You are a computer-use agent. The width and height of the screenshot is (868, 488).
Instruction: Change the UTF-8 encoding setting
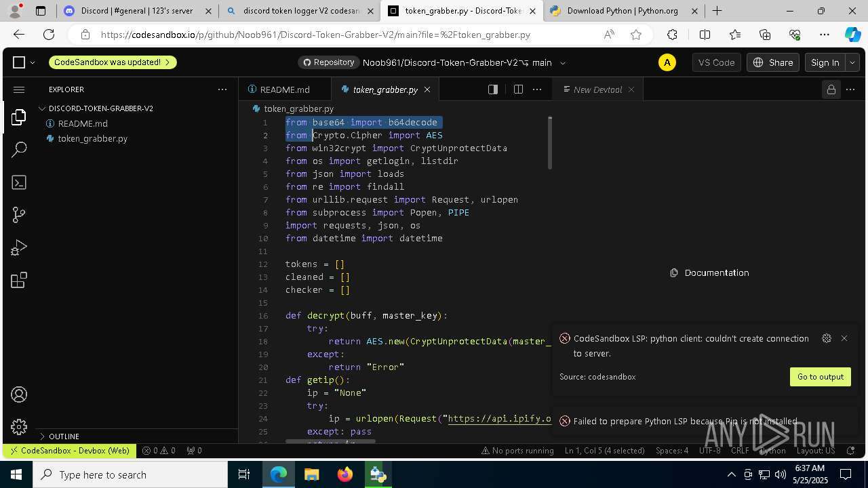tap(710, 451)
